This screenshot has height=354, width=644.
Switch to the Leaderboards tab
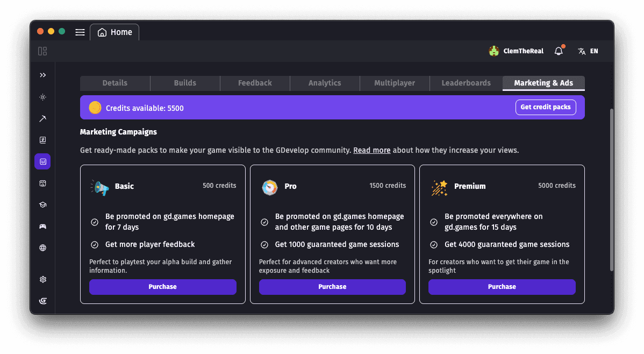pos(466,83)
